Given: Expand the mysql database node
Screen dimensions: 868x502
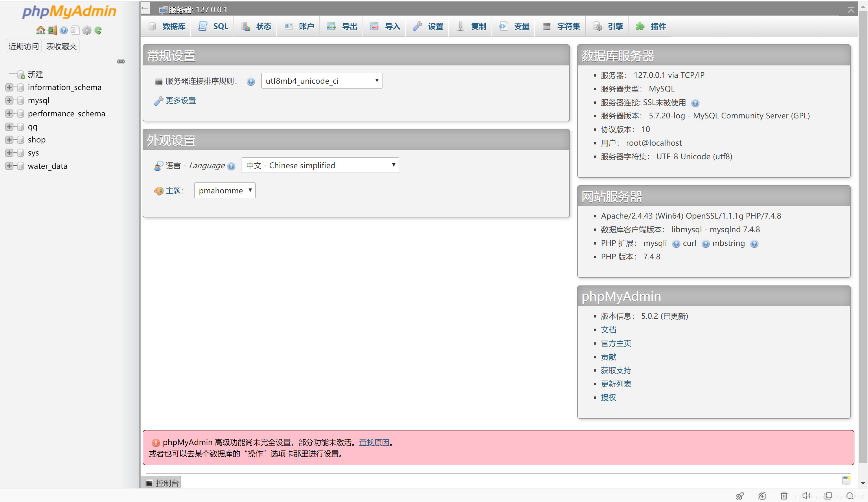Looking at the screenshot, I should pos(9,101).
